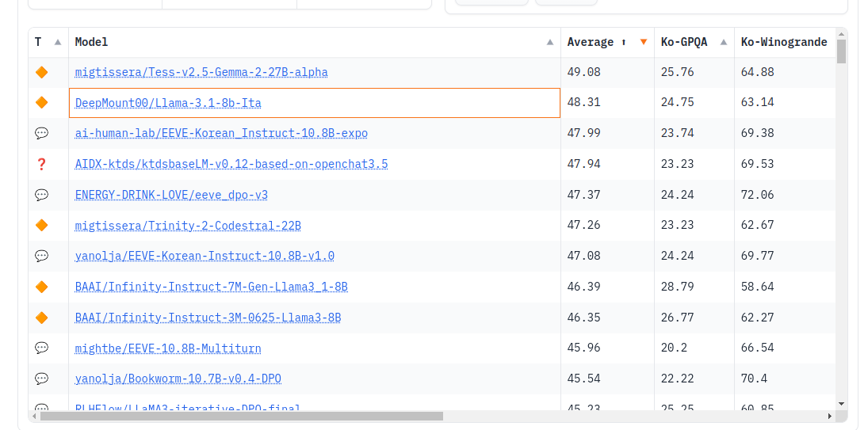Open mightbe/EEVE-10.8B-Multiturn link
The image size is (868, 430).
[x=168, y=348]
